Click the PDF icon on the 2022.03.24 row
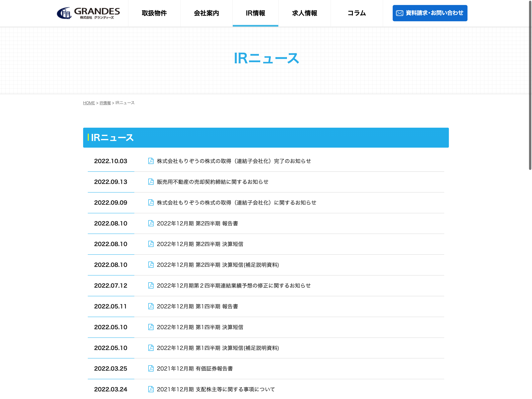 coord(151,389)
